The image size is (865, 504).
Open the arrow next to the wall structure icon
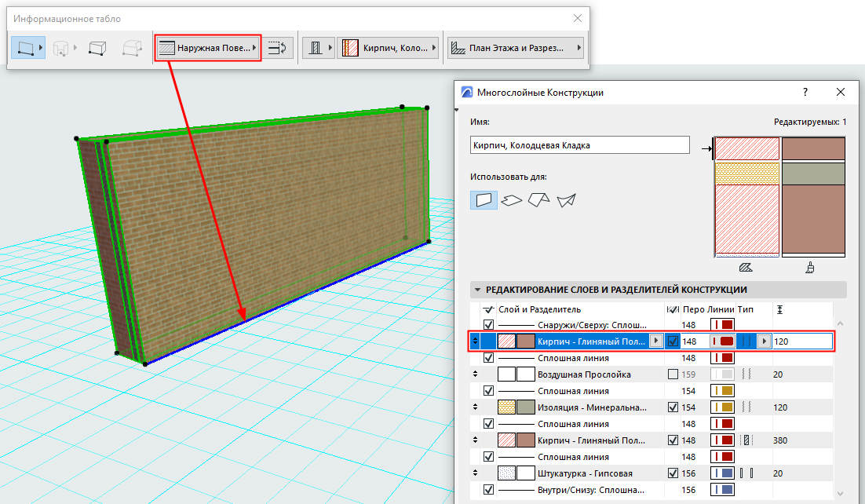[330, 48]
